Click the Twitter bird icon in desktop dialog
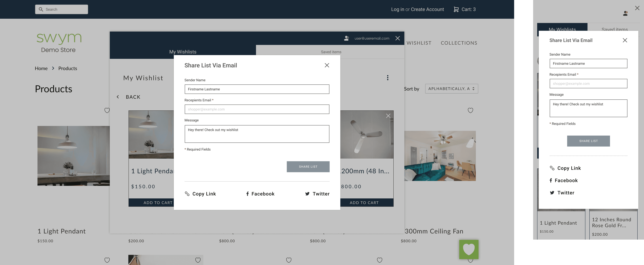644x265 pixels. pyautogui.click(x=307, y=194)
